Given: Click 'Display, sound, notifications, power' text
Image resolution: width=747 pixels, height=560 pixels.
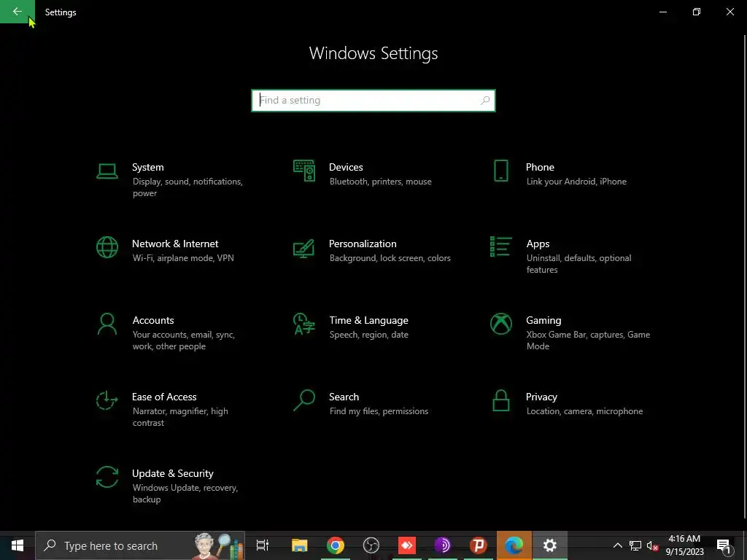Looking at the screenshot, I should click(187, 187).
